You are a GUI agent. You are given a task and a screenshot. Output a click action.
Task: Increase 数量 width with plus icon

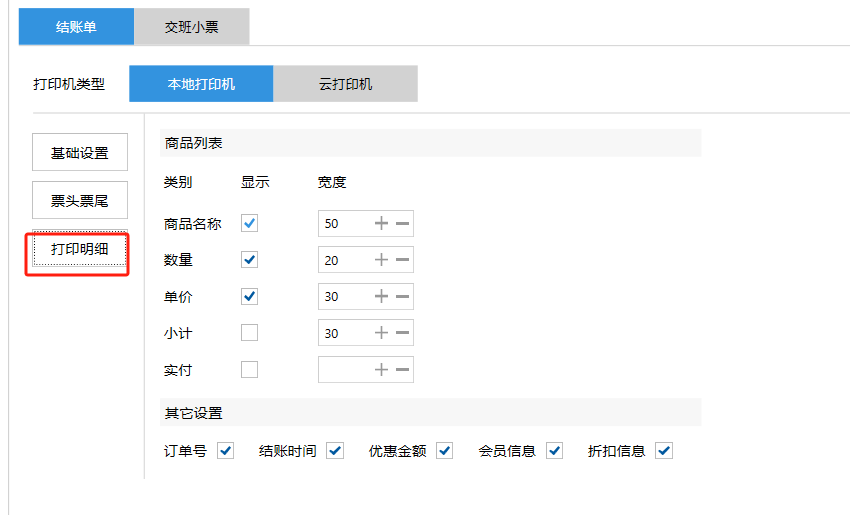click(x=381, y=260)
